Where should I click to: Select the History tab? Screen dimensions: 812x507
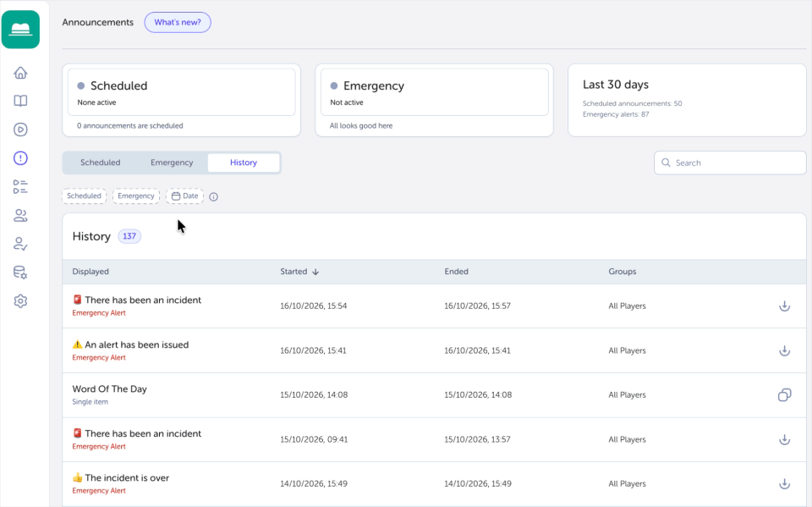coord(244,163)
